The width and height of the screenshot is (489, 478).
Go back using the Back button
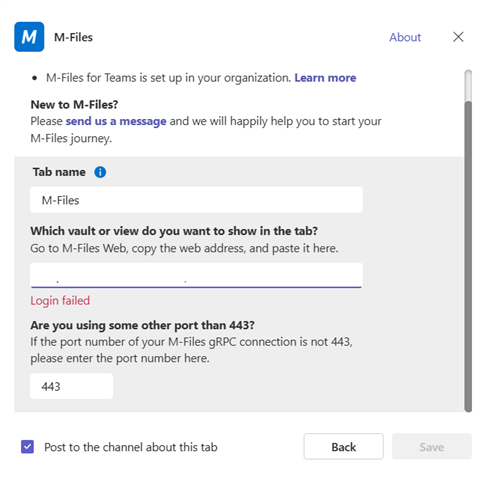[x=343, y=446]
